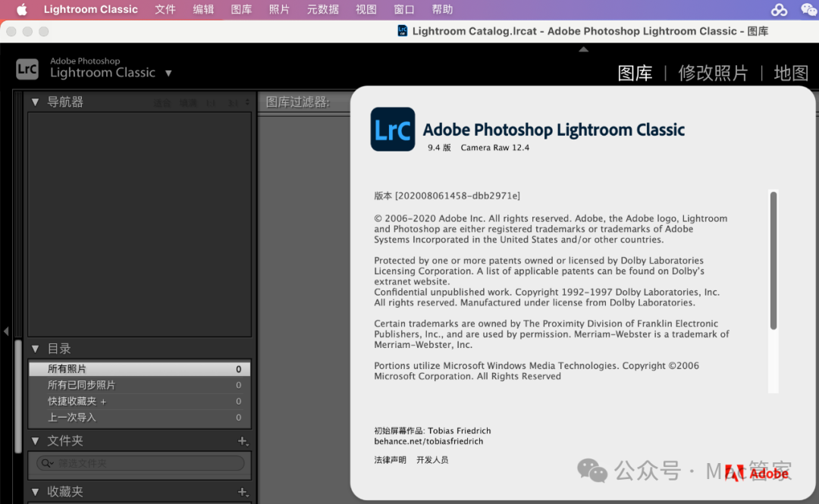The height and width of the screenshot is (504, 819).
Task: Open the 编辑 menu
Action: coord(203,9)
